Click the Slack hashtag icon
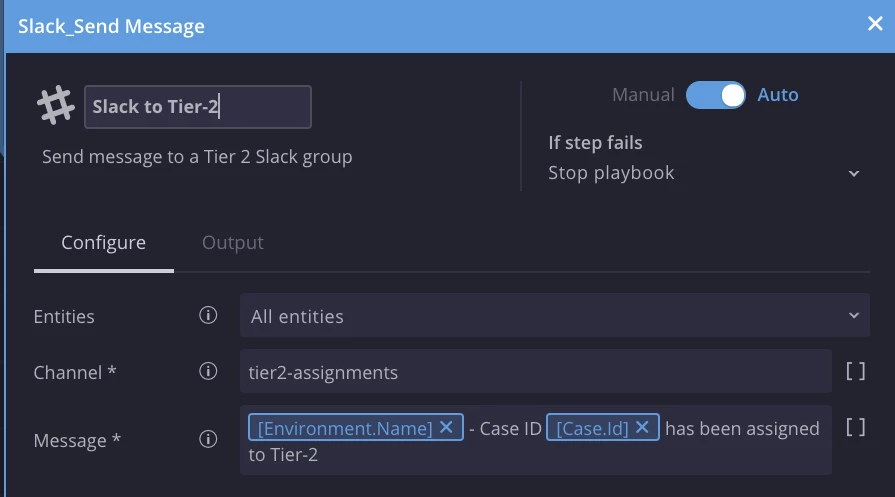This screenshot has width=895, height=497. 56,106
